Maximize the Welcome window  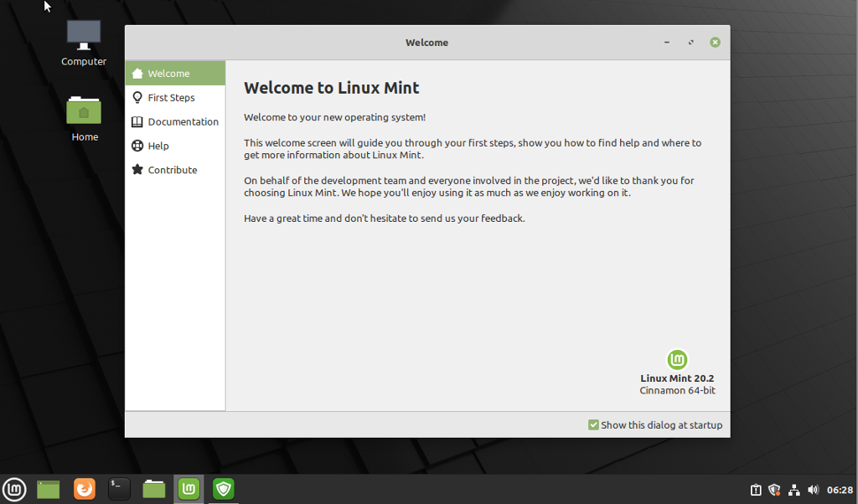(x=691, y=42)
